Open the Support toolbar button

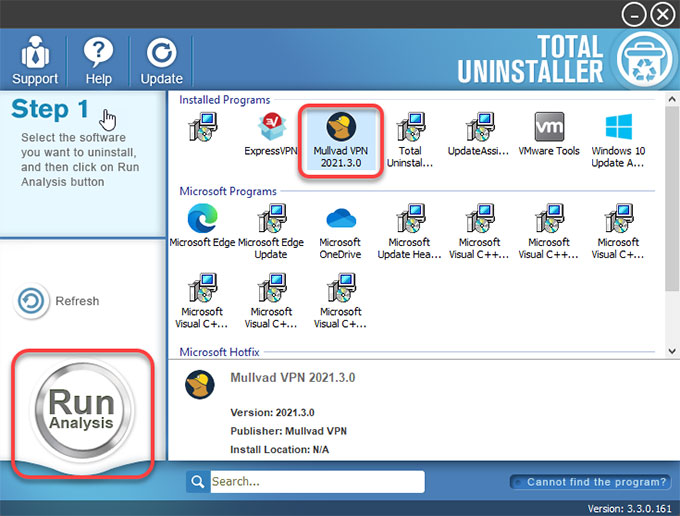pyautogui.click(x=35, y=61)
